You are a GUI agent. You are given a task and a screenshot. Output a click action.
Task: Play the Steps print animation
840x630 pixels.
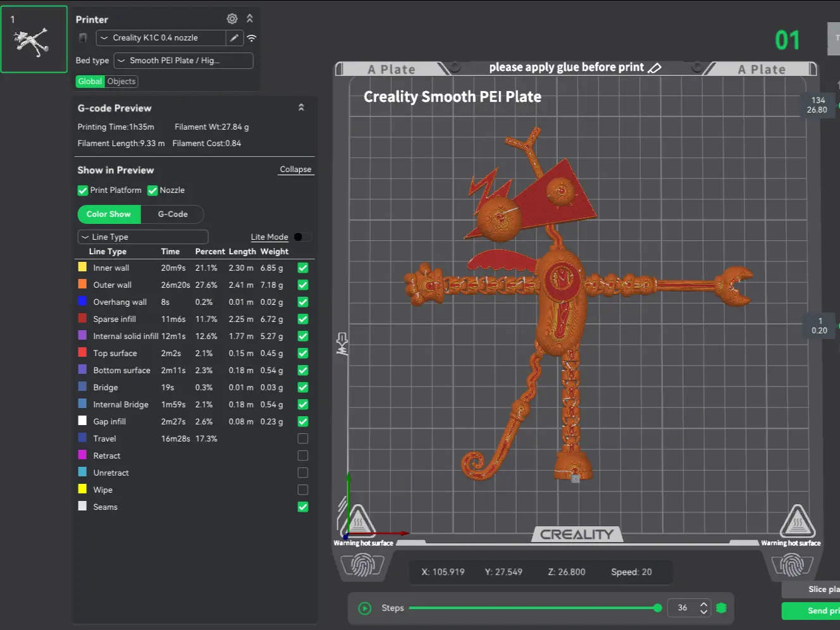pyautogui.click(x=365, y=608)
